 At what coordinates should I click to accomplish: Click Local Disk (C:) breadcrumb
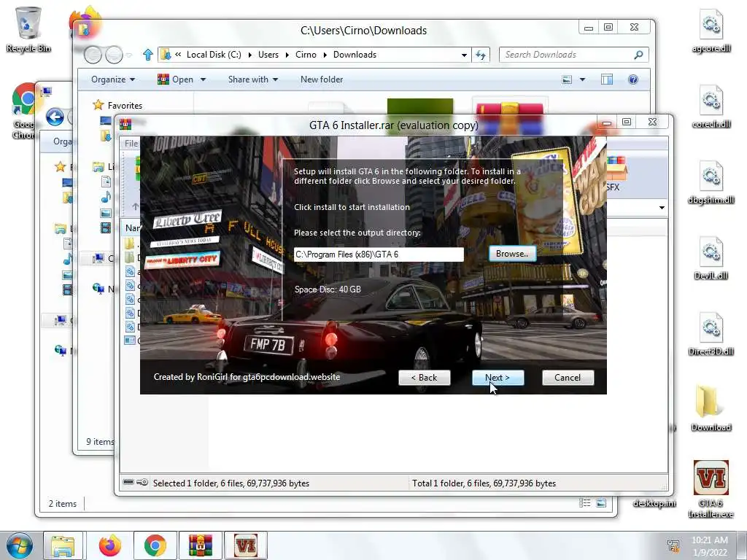pyautogui.click(x=214, y=55)
